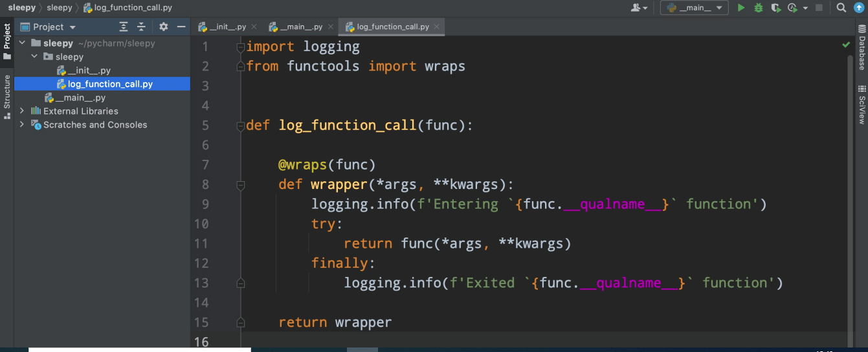Open the __main__ run configuration dropdown
This screenshot has height=352, width=868.
(x=694, y=8)
